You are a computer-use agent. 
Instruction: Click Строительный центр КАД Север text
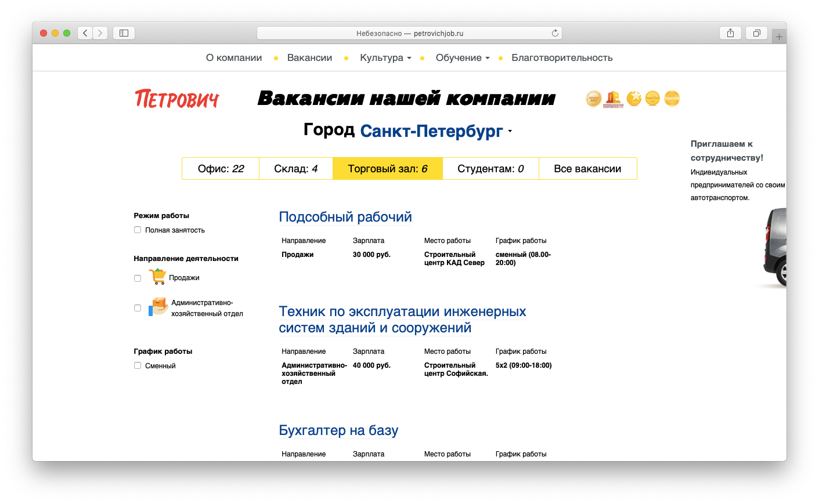(x=454, y=259)
